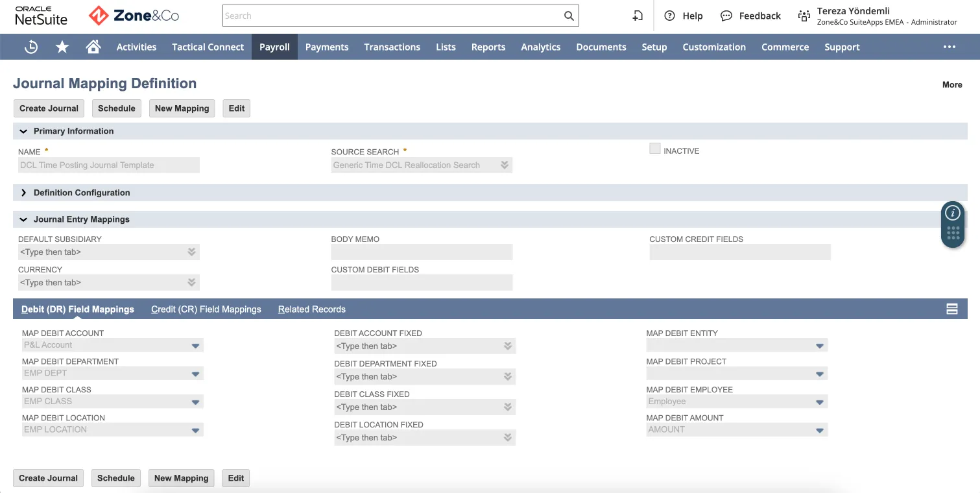This screenshot has height=493, width=980.
Task: Open the Debit Location Fixed dropdown
Action: (508, 438)
